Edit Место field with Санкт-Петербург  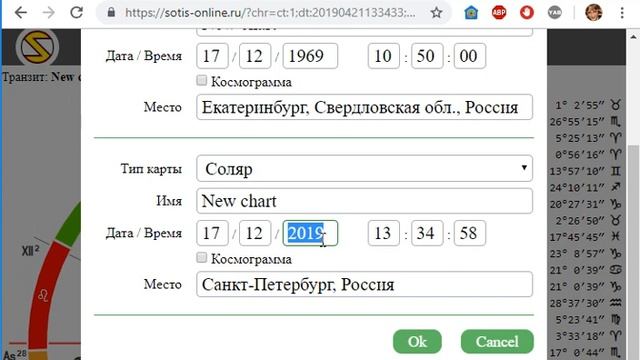point(364,284)
